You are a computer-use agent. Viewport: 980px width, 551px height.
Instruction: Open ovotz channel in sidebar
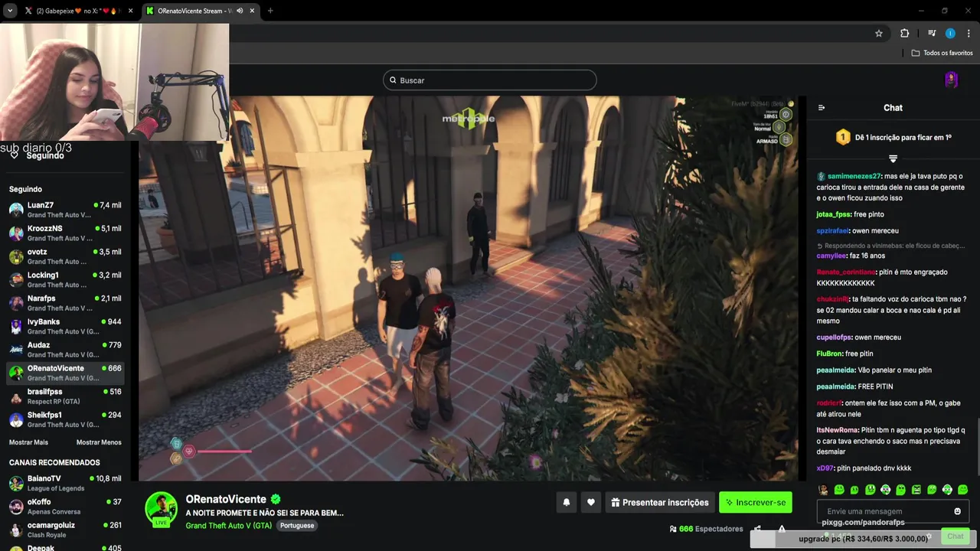tap(65, 256)
